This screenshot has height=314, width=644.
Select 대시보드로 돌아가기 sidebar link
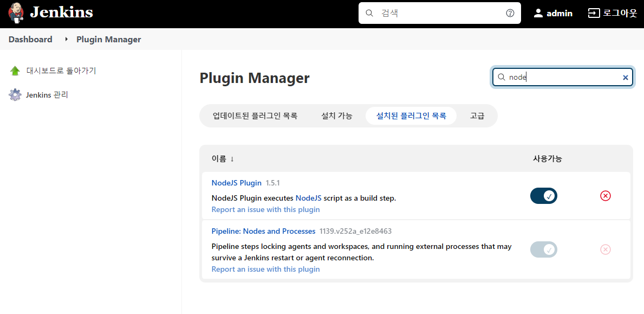(x=61, y=71)
